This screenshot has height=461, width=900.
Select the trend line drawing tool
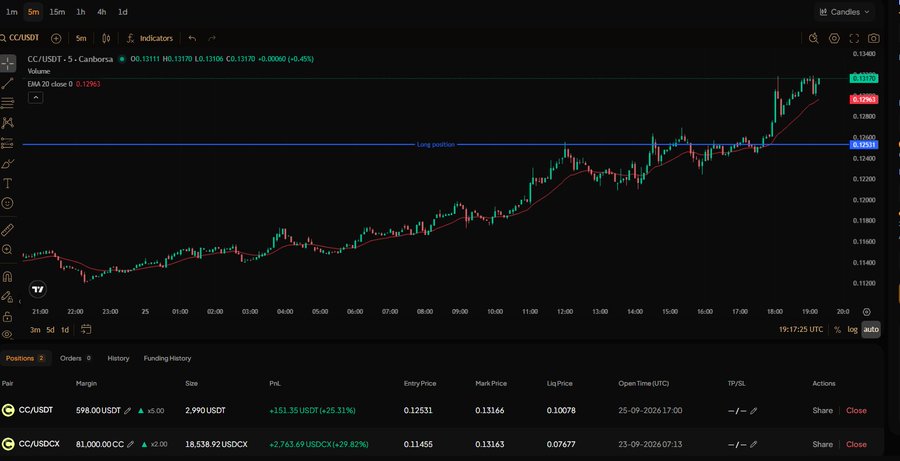7,84
